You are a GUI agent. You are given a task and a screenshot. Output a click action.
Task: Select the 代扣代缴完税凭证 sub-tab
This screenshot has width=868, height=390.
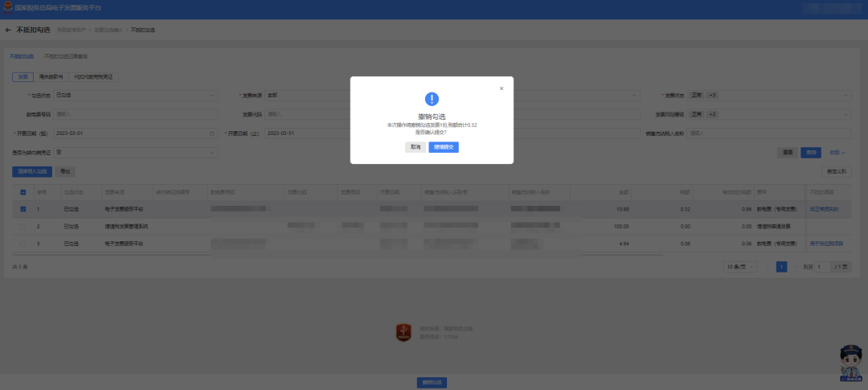click(93, 77)
